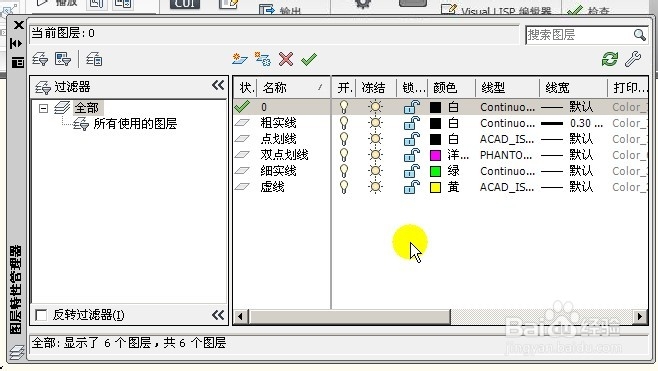Screen dimensions: 658x371
Task: Open layer settings wrench icon
Action: coord(633,59)
